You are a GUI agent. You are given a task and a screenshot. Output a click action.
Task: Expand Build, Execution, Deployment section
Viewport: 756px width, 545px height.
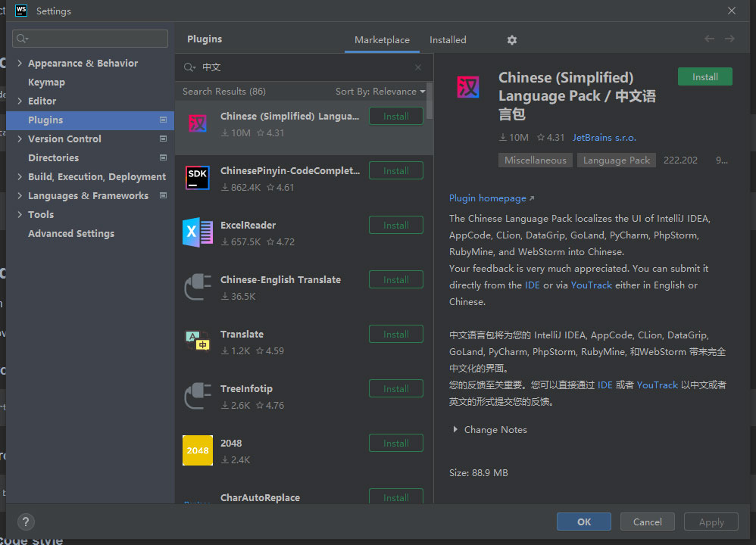tap(20, 177)
